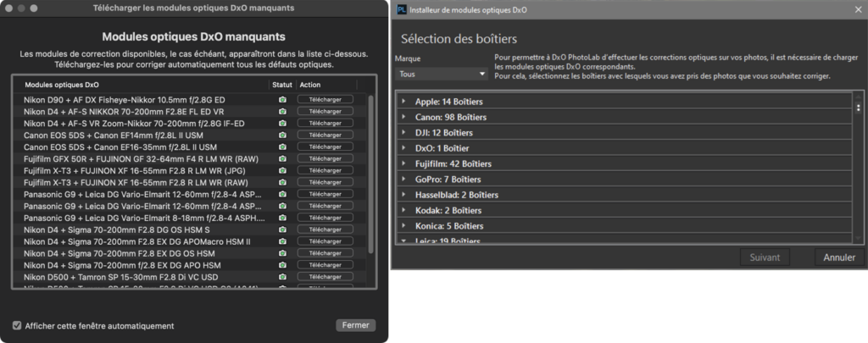This screenshot has width=868, height=343.
Task: Télécharger Panasonic G9 8-18mm module
Action: (x=325, y=218)
